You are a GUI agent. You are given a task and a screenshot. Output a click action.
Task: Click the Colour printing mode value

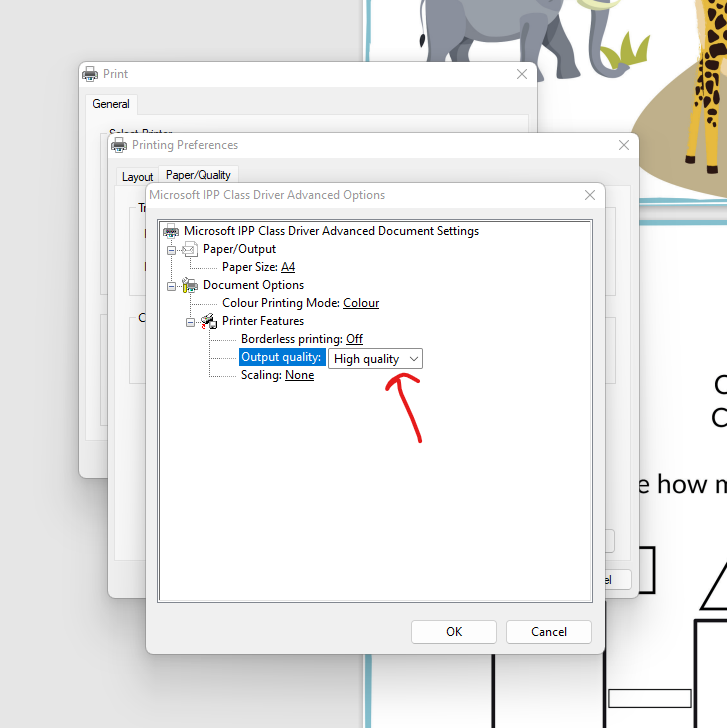point(361,303)
